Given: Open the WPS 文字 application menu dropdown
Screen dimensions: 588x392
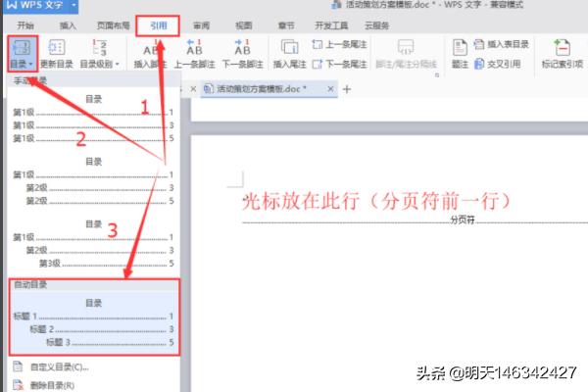Looking at the screenshot, I should [x=73, y=6].
